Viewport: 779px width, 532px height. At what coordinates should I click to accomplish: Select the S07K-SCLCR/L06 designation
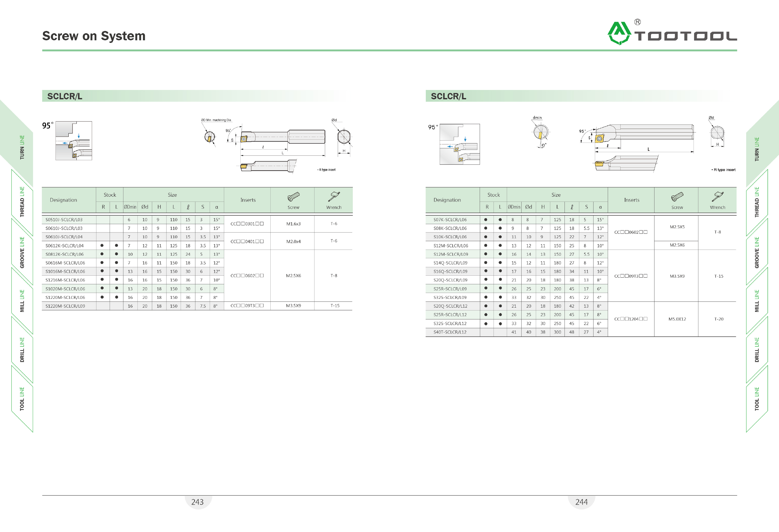coord(450,220)
